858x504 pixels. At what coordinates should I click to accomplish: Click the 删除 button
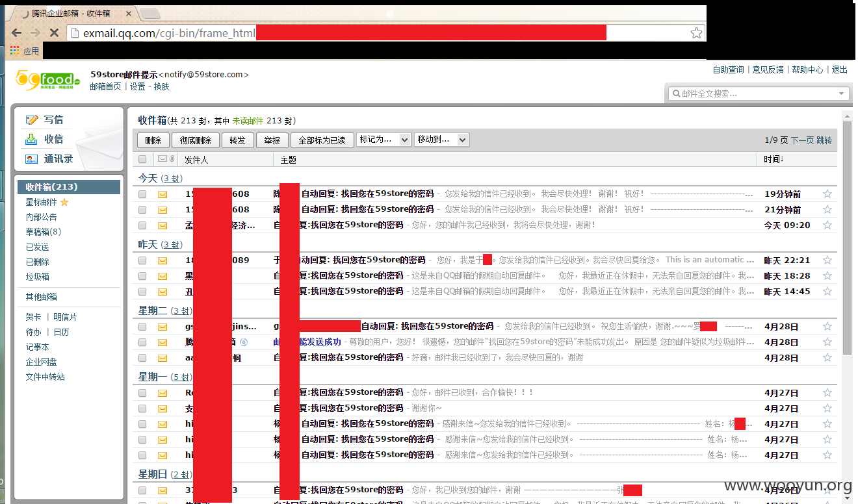point(153,140)
